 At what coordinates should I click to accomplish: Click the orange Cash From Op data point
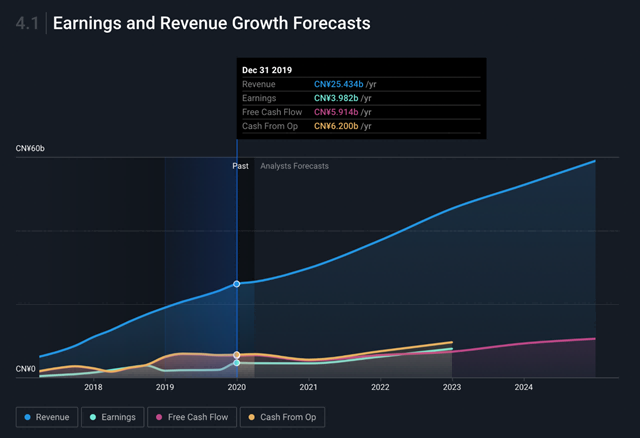click(x=237, y=355)
